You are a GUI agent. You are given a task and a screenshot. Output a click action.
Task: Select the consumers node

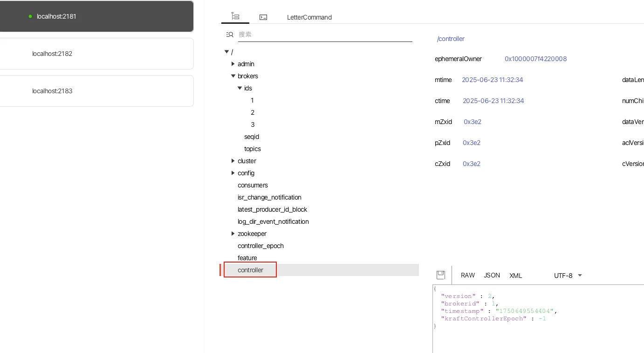tap(253, 185)
